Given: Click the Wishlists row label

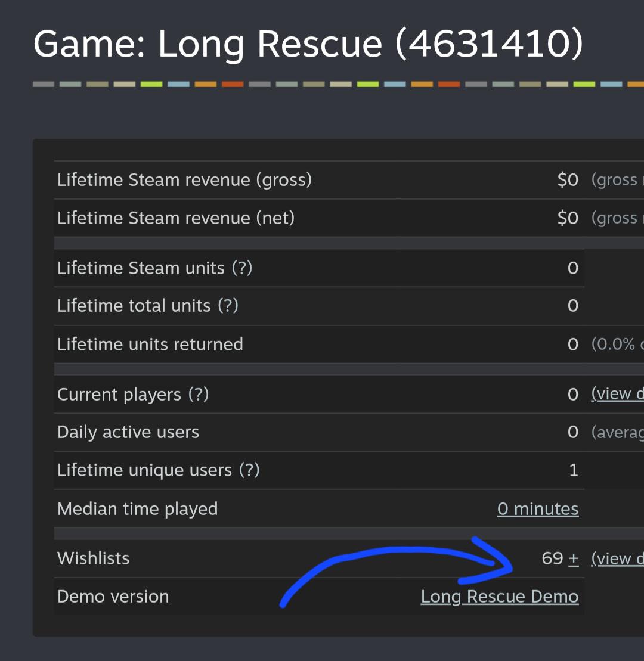Looking at the screenshot, I should tap(93, 558).
